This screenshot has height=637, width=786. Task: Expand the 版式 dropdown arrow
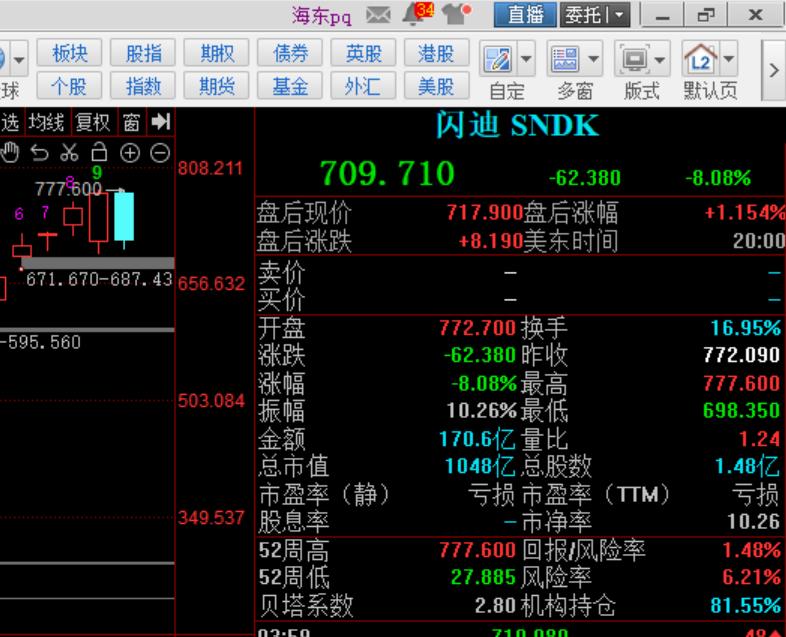coord(660,59)
